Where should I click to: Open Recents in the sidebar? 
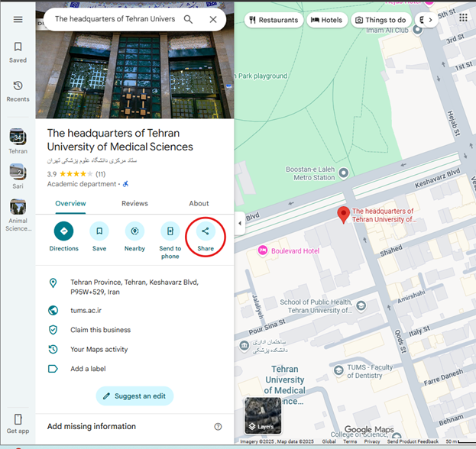click(18, 91)
